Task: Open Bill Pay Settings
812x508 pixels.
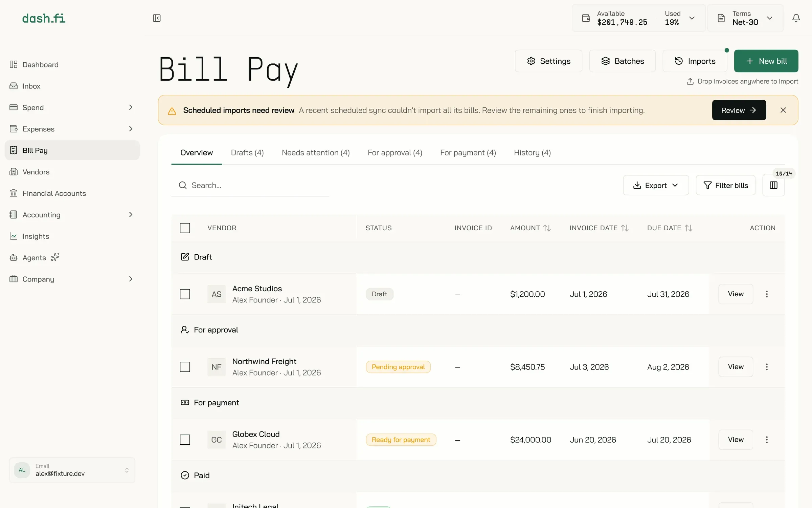Action: pyautogui.click(x=548, y=61)
